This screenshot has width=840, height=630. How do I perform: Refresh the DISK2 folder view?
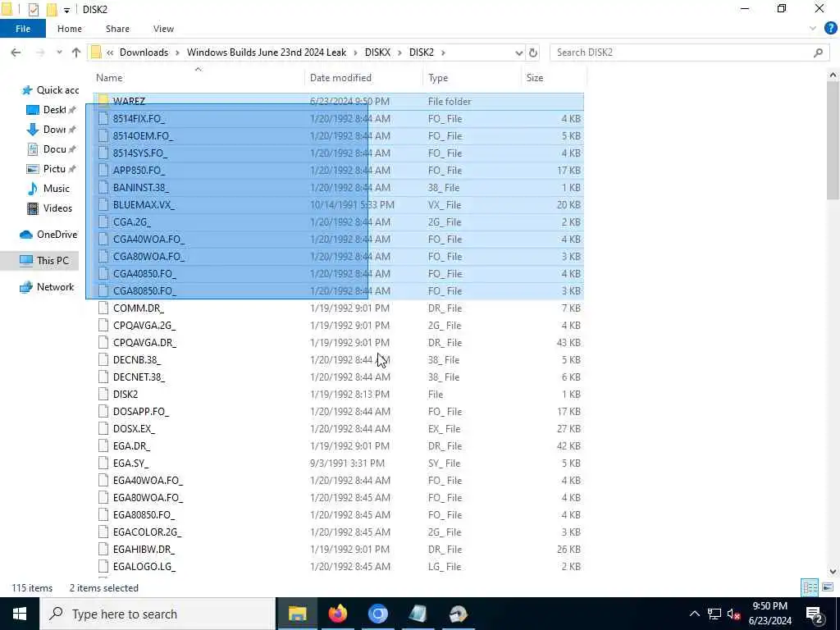click(533, 52)
